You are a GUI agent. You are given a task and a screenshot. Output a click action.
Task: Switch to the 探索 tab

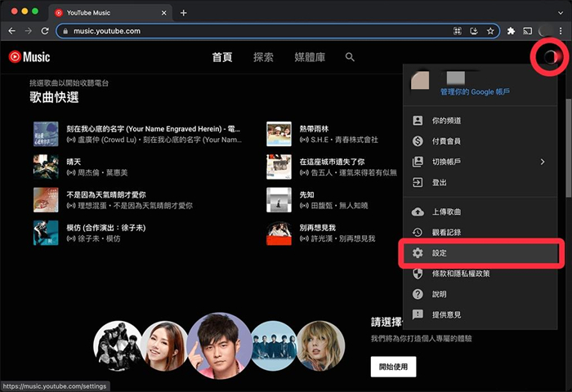(x=263, y=57)
